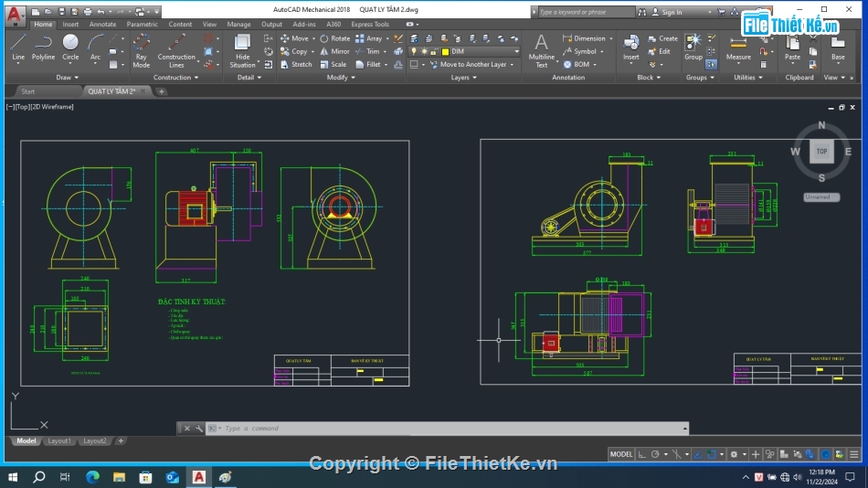The width and height of the screenshot is (868, 488).
Task: Click Create block button
Action: coord(662,38)
